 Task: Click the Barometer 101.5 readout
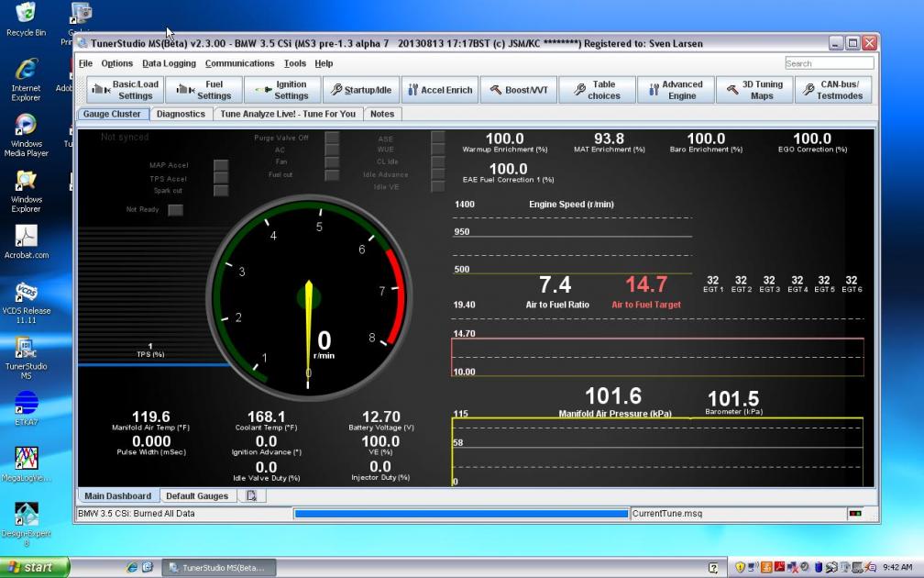point(733,402)
